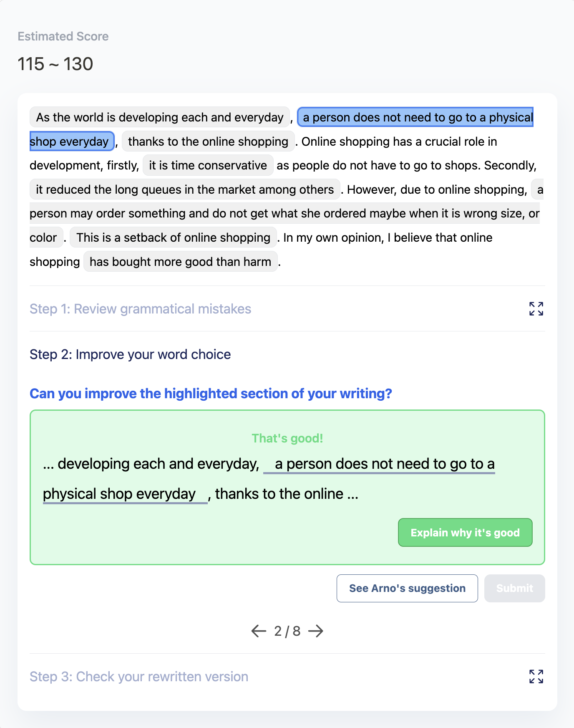Click Explain why it's good button
This screenshot has height=728, width=574.
click(465, 533)
